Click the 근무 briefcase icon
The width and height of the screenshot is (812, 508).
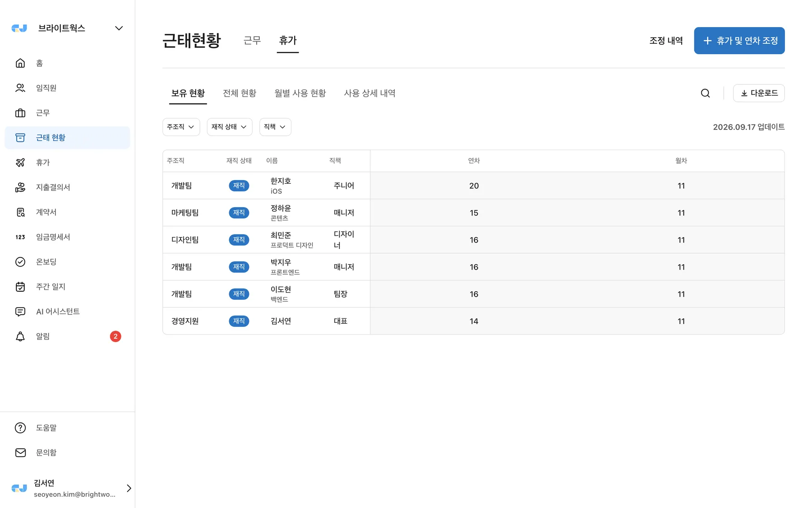point(20,113)
